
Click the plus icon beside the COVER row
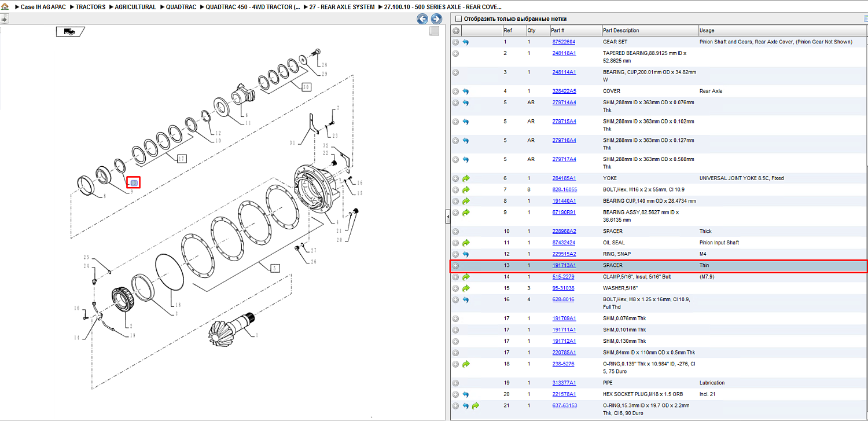click(456, 91)
